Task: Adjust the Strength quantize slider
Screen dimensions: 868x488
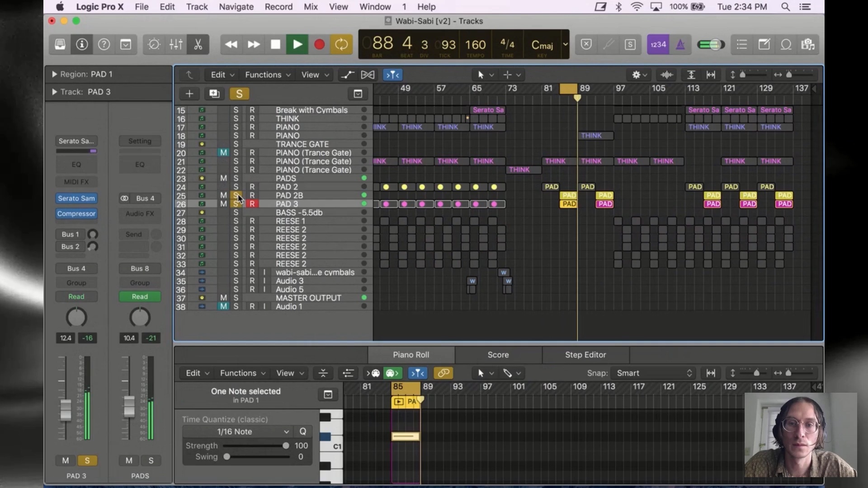Action: click(285, 446)
